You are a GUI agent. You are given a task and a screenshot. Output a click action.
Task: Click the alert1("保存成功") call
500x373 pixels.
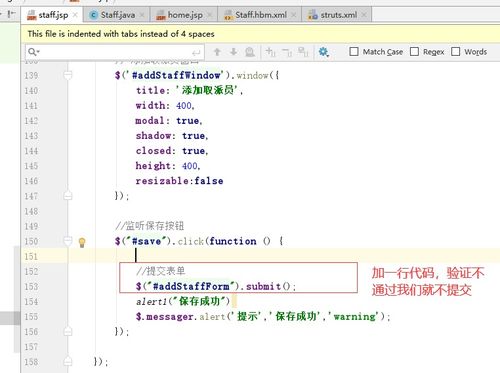(x=183, y=301)
